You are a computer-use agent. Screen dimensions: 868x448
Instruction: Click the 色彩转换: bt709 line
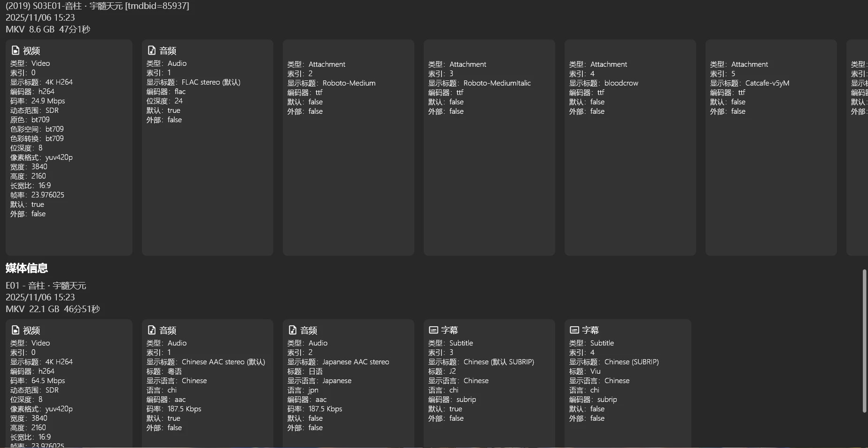[37, 139]
